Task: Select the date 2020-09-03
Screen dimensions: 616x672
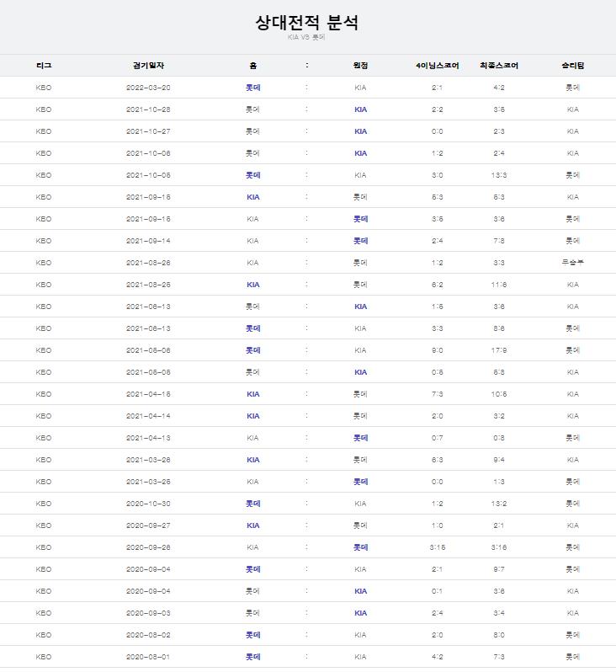Action: coord(148,613)
